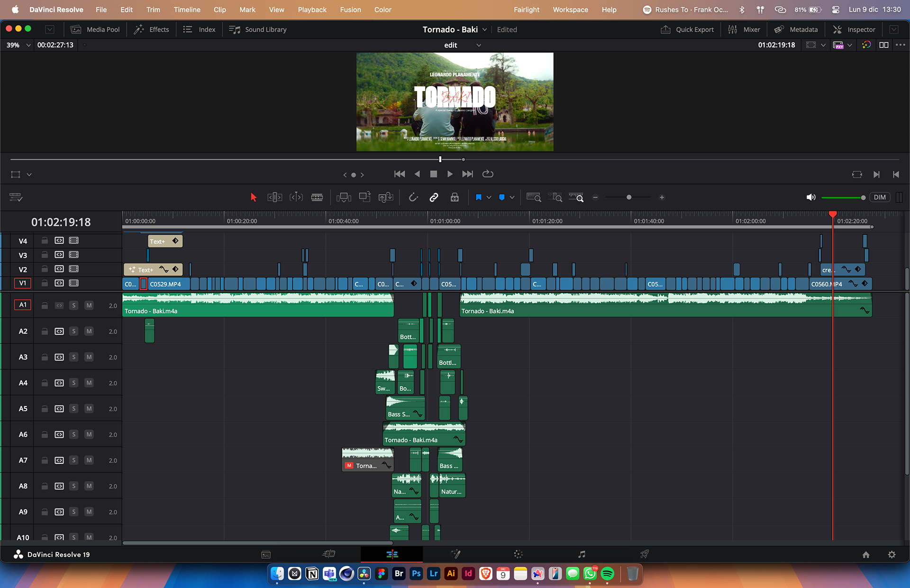Open the Mixer panel

tap(744, 29)
